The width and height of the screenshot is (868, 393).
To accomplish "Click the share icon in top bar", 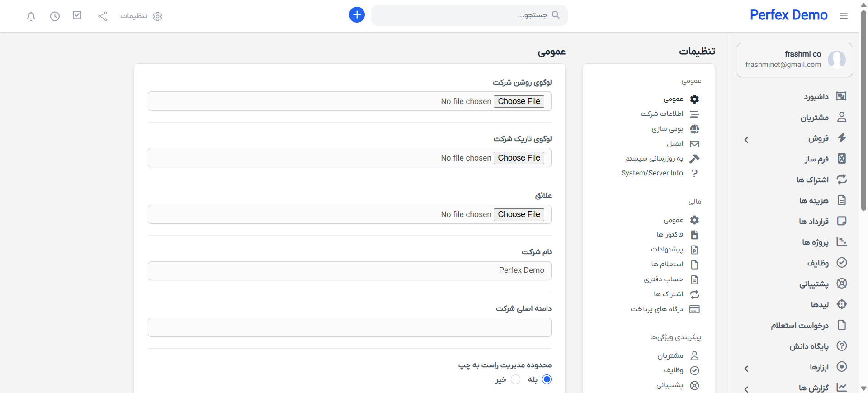I will 103,16.
